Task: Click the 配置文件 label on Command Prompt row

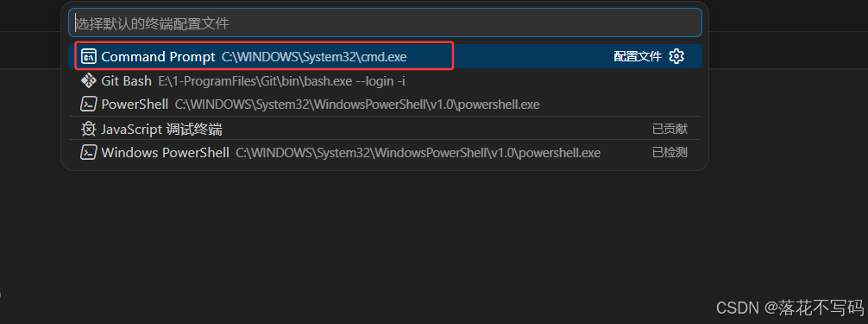Action: [x=638, y=56]
